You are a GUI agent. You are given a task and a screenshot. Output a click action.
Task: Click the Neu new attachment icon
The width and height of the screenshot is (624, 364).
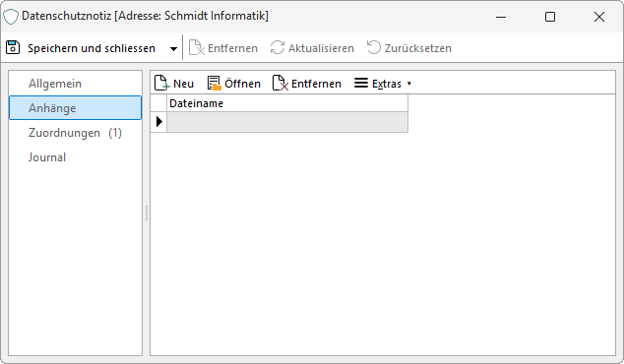point(161,84)
